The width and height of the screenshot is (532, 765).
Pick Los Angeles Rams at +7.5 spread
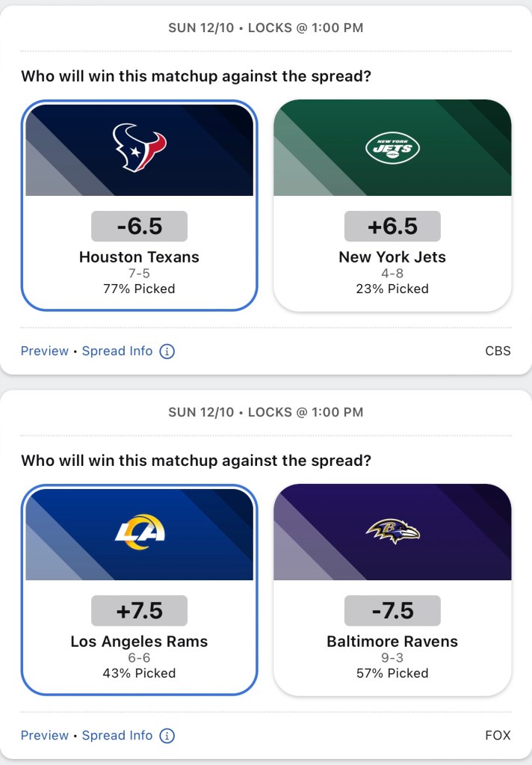pyautogui.click(x=139, y=641)
